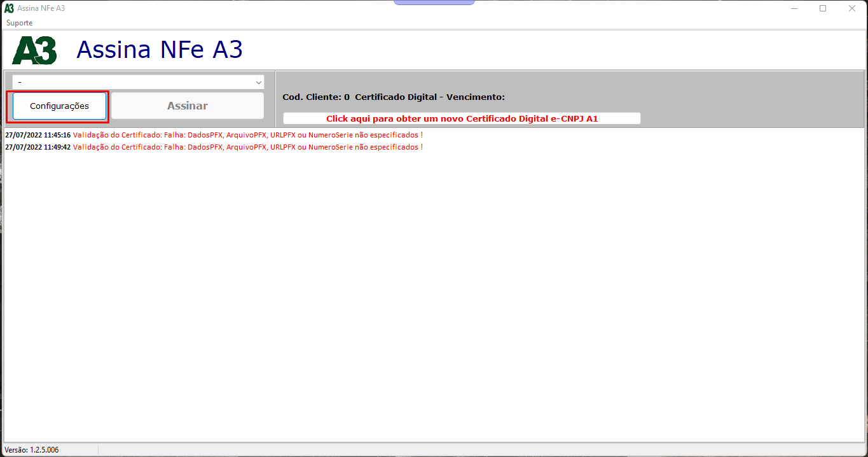
Task: Select the 11:45:16 validation failure log entry
Action: [214, 135]
